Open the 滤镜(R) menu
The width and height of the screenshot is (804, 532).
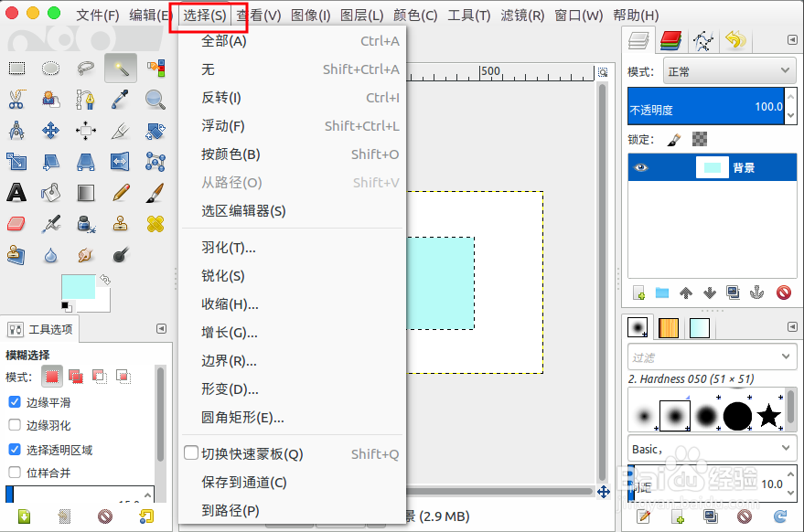tap(522, 16)
